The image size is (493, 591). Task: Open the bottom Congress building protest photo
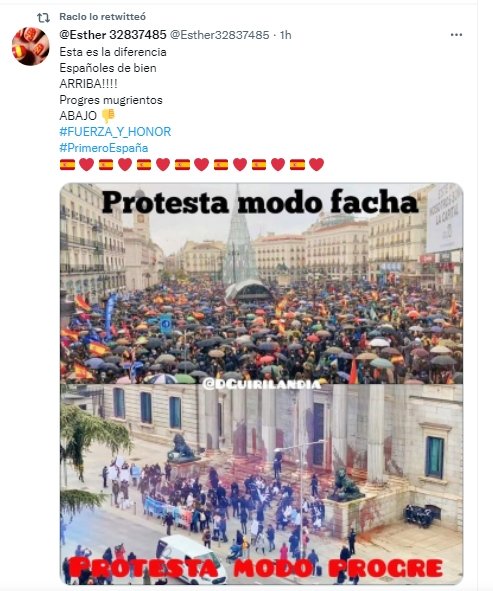coord(262,484)
